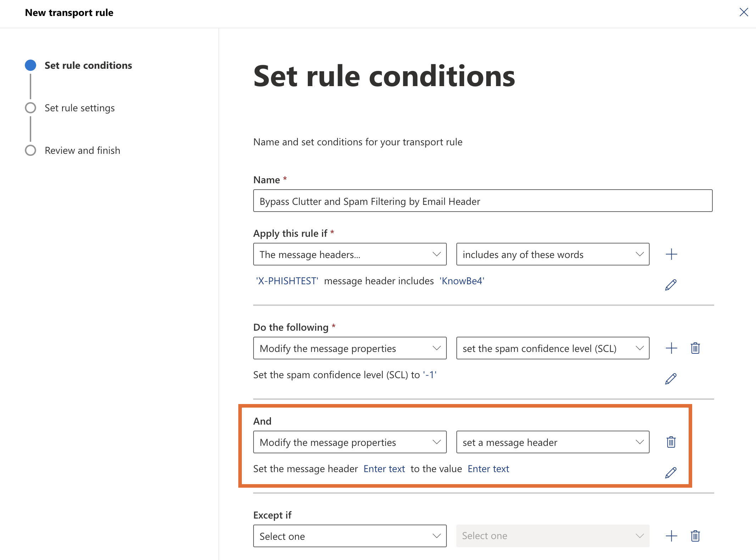756x560 pixels.
Task: Click into the rule Name text field
Action: pyautogui.click(x=483, y=201)
